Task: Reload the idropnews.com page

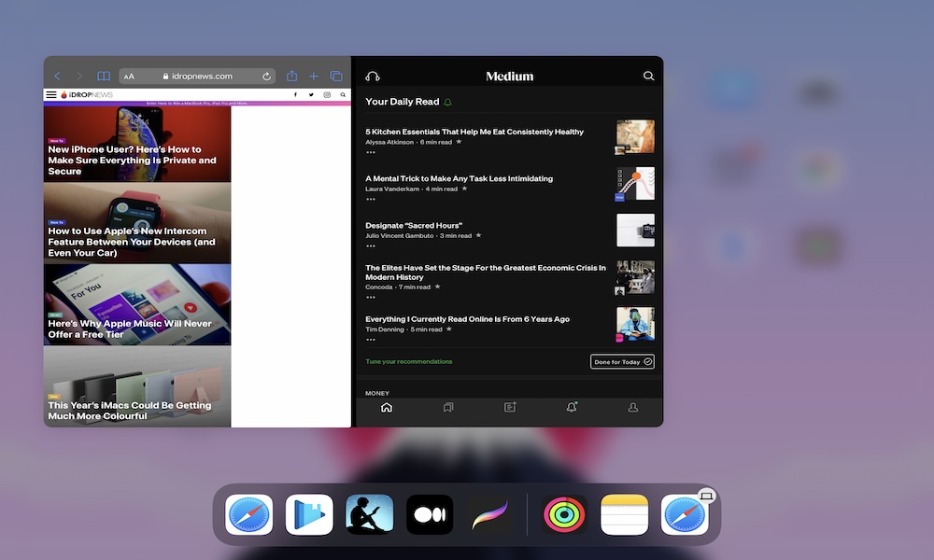Action: pyautogui.click(x=266, y=77)
